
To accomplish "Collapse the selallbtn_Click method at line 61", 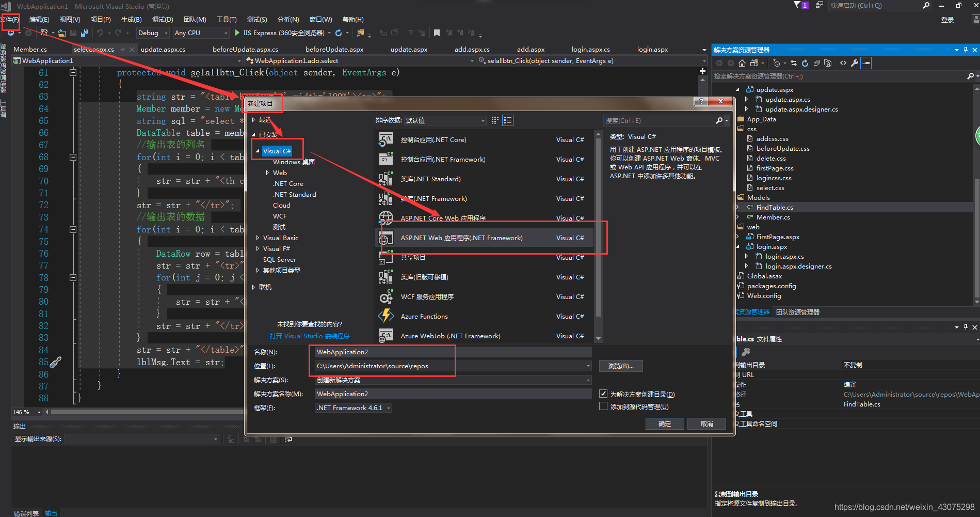I will (73, 73).
